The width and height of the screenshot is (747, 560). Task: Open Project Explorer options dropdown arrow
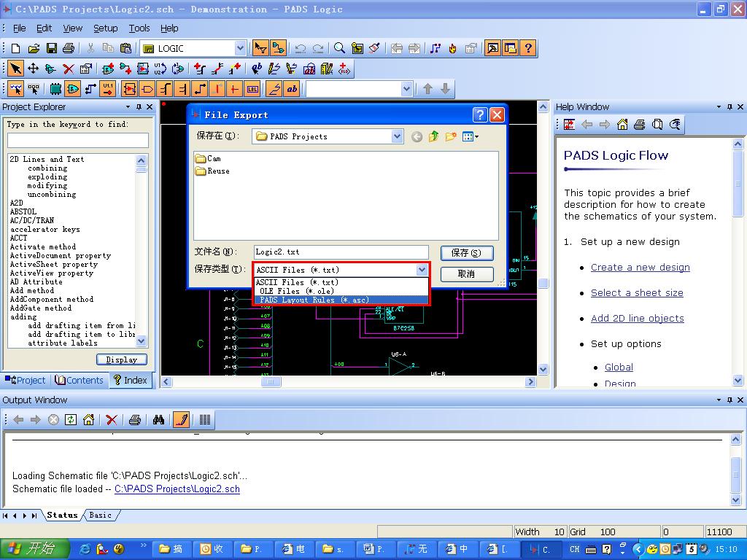(x=128, y=107)
